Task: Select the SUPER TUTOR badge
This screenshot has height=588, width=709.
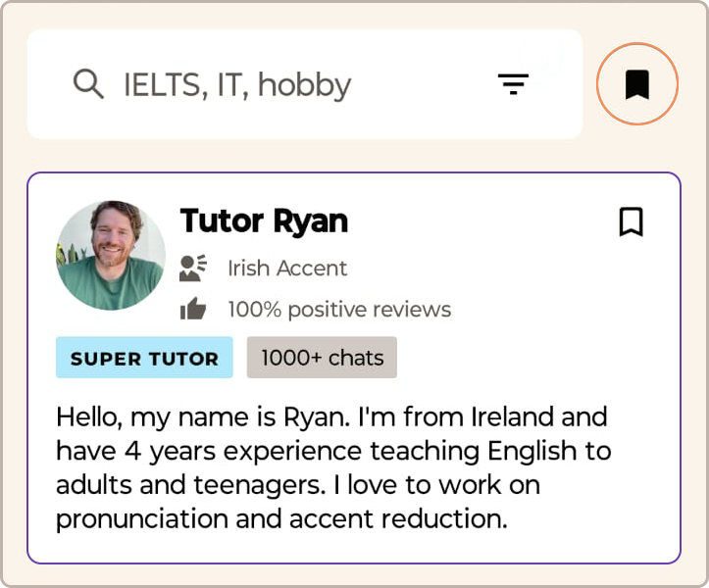Action: (x=144, y=358)
